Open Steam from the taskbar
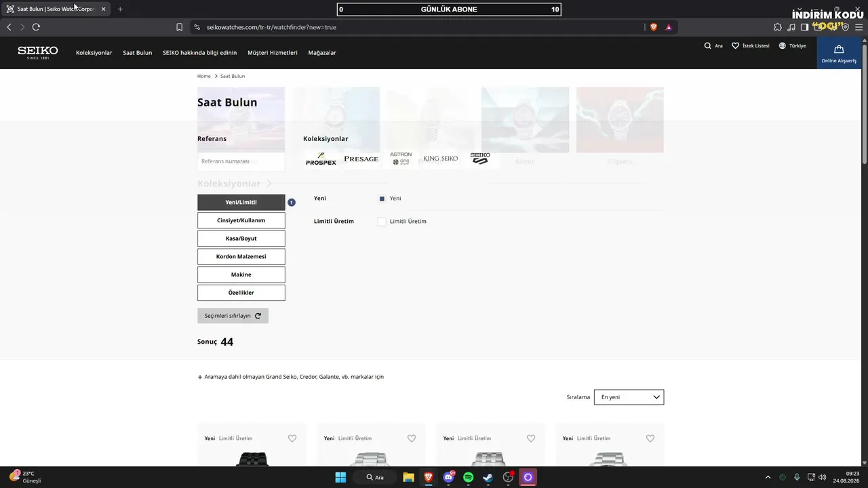 coord(488,477)
